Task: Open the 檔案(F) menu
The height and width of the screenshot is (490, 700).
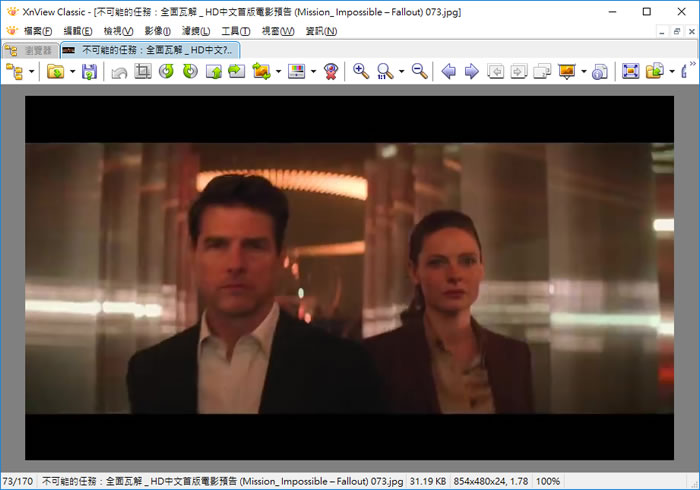Action: click(38, 31)
